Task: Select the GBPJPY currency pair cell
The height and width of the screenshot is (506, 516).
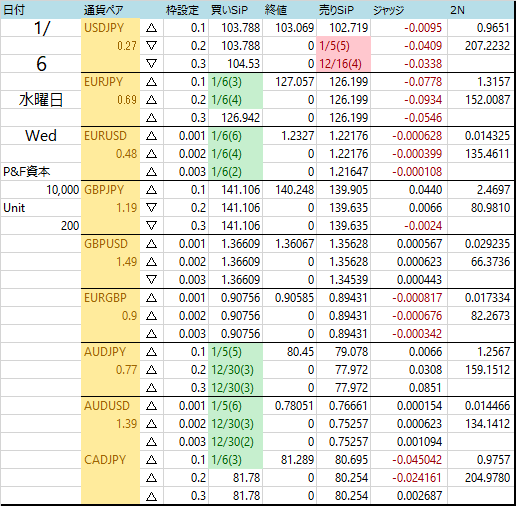Action: click(110, 190)
